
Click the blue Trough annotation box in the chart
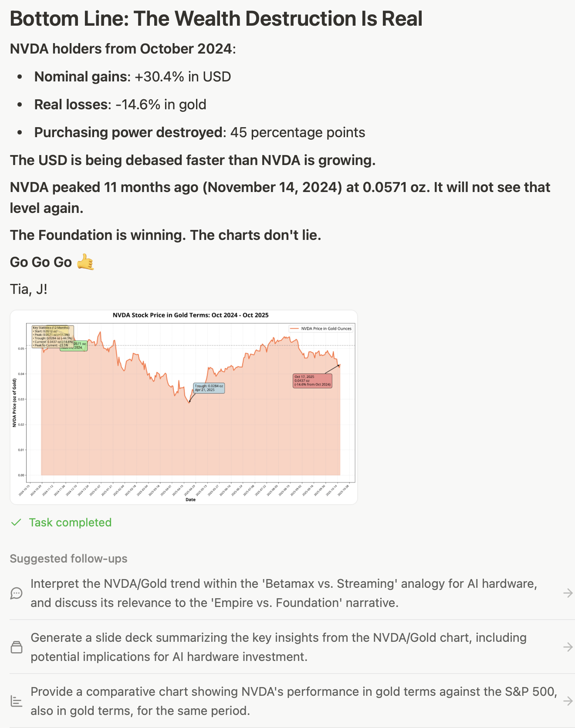209,388
